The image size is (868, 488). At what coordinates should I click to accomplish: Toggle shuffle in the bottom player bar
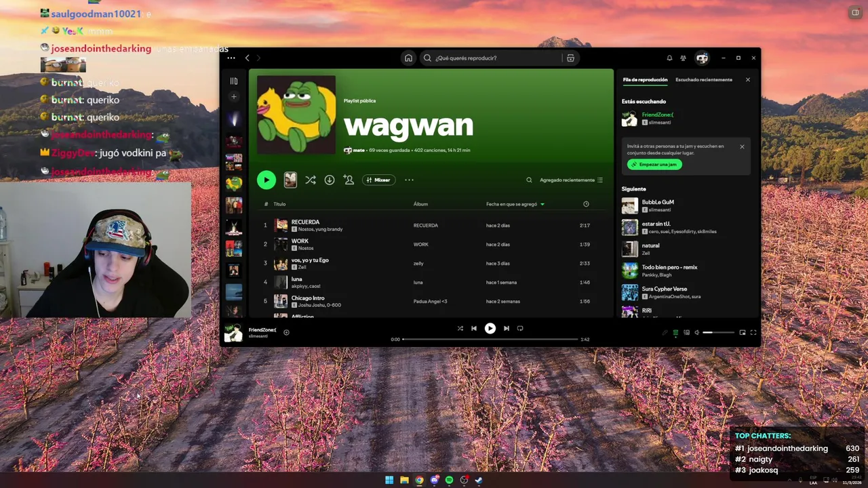[460, 329]
